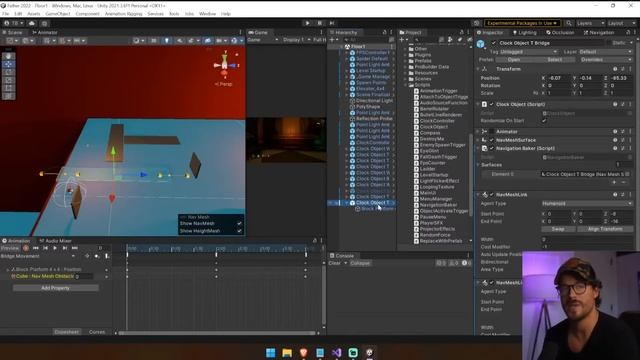The image size is (640, 360).
Task: Open Layout dropdown in top toolbar
Action: [x=620, y=23]
